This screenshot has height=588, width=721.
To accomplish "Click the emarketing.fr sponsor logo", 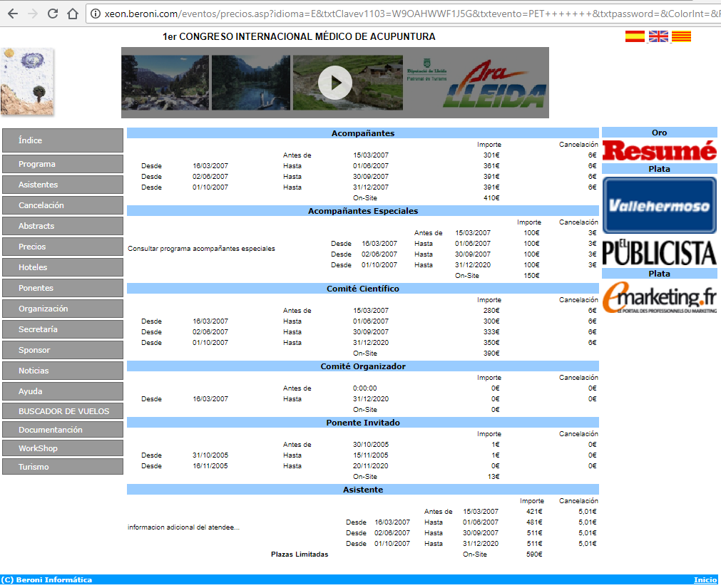I will coord(659,298).
